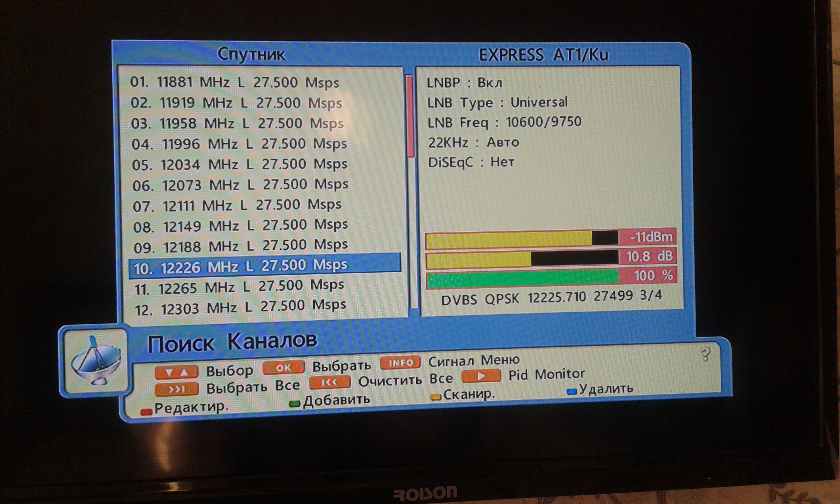Click the LNB Type : Universal setting
Image resolution: width=840 pixels, height=504 pixels.
point(497,103)
